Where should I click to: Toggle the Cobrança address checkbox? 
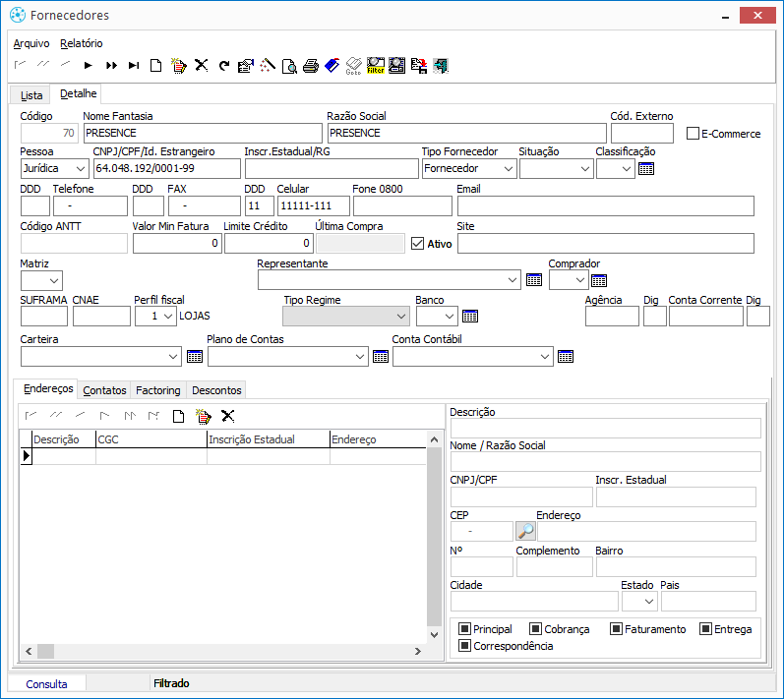point(535,629)
